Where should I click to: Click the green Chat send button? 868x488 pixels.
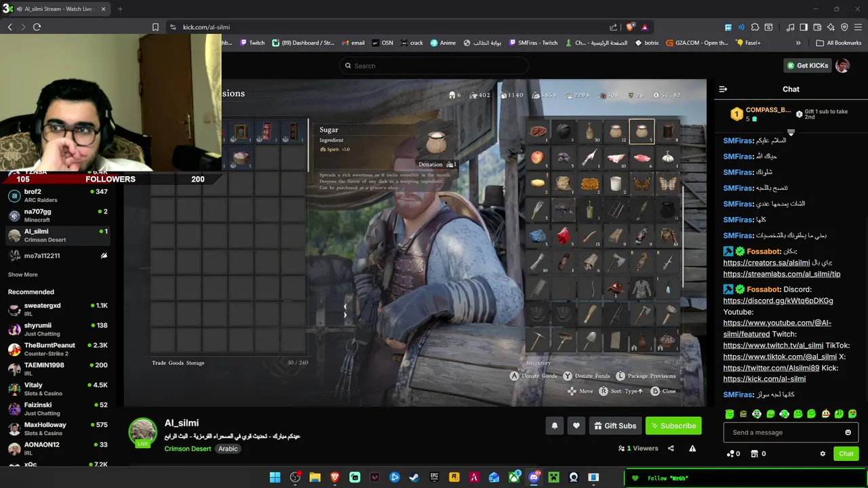[x=846, y=453]
